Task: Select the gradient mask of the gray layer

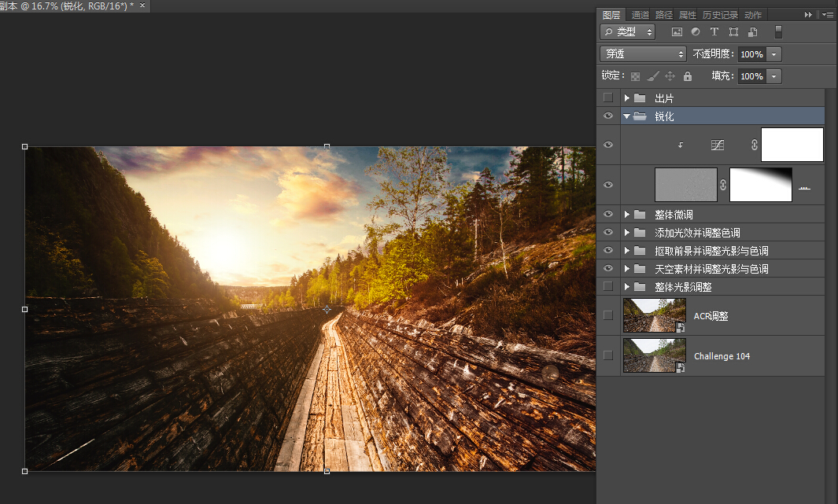Action: point(761,185)
